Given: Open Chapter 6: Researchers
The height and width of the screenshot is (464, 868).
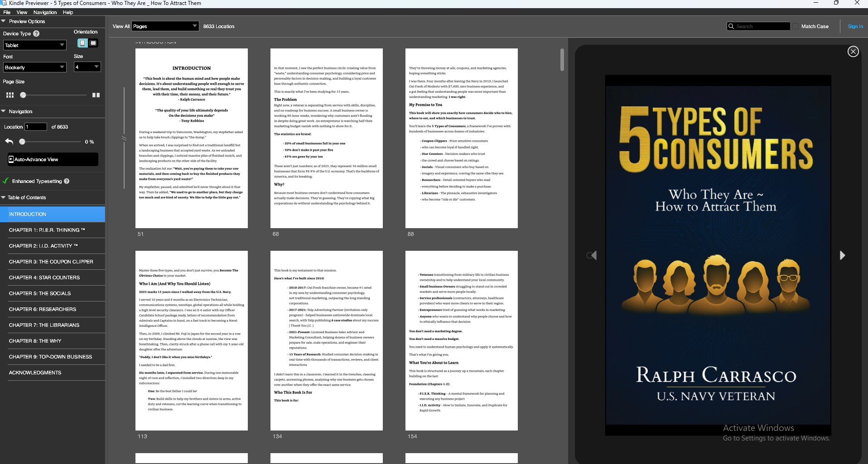Looking at the screenshot, I should click(x=53, y=309).
